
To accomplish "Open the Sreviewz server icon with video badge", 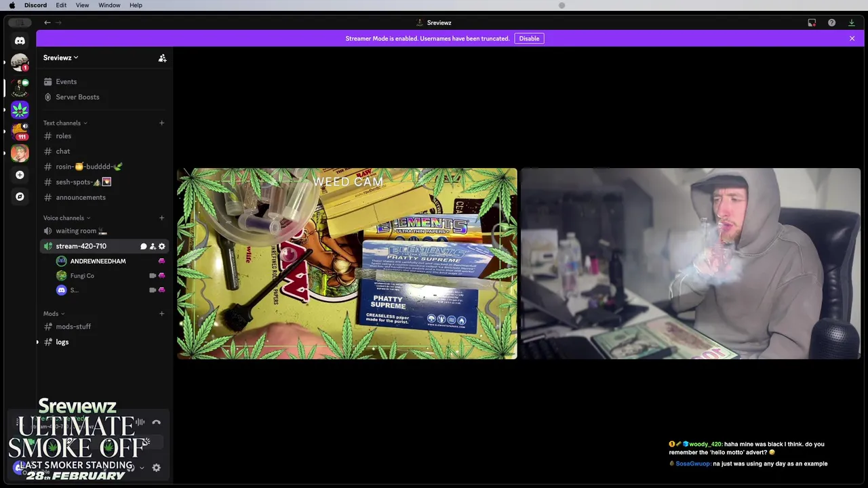I will pos(20,87).
